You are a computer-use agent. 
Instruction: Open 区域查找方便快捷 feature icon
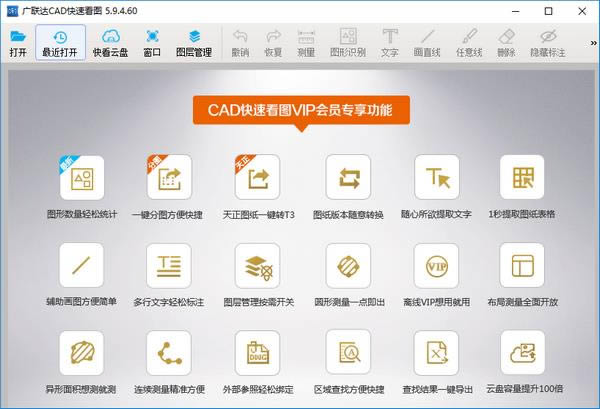click(x=348, y=353)
